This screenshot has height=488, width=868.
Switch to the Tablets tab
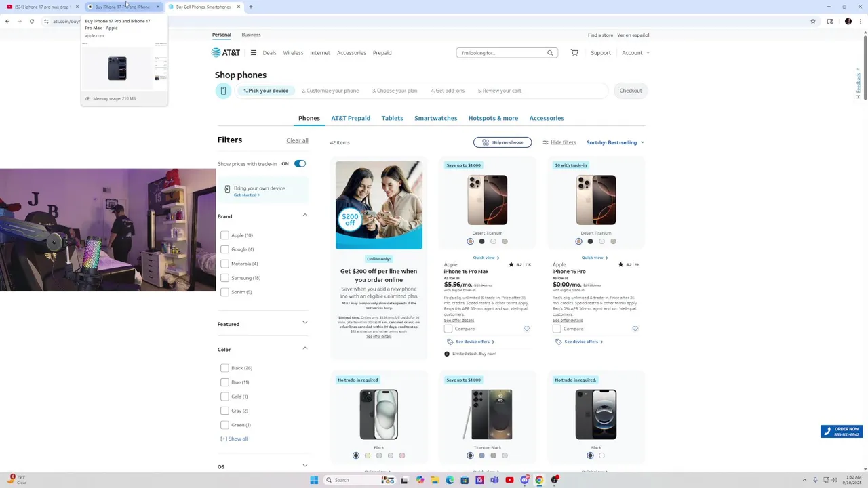[392, 118]
